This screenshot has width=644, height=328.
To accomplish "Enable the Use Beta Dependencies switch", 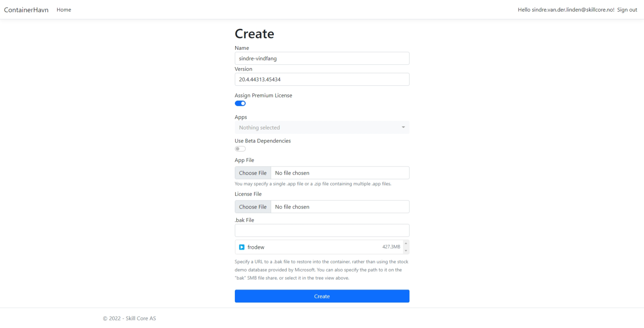I will pos(240,149).
